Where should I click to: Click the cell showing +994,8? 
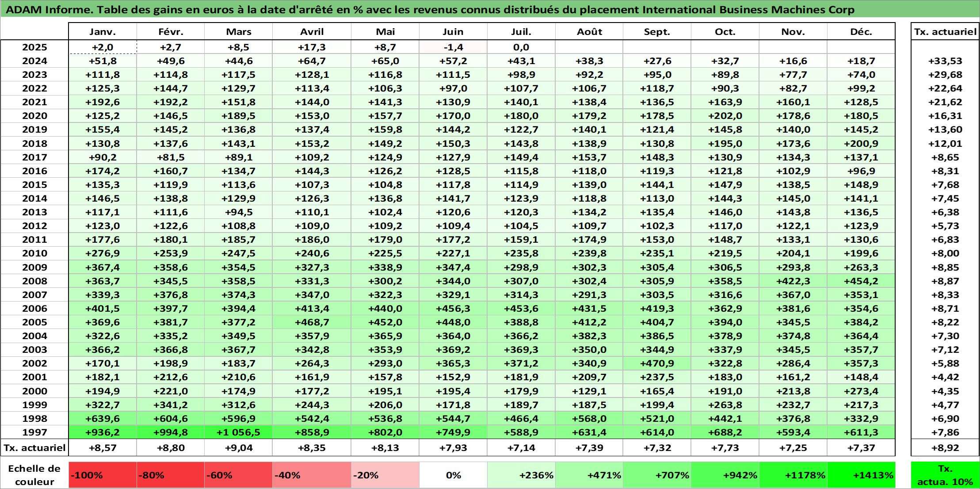[171, 432]
